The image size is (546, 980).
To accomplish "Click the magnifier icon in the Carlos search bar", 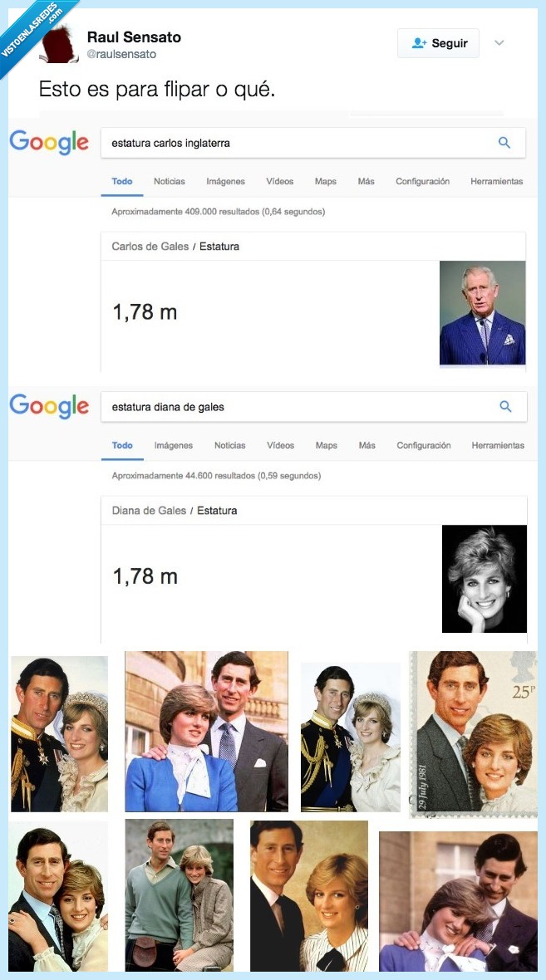I will pos(504,142).
